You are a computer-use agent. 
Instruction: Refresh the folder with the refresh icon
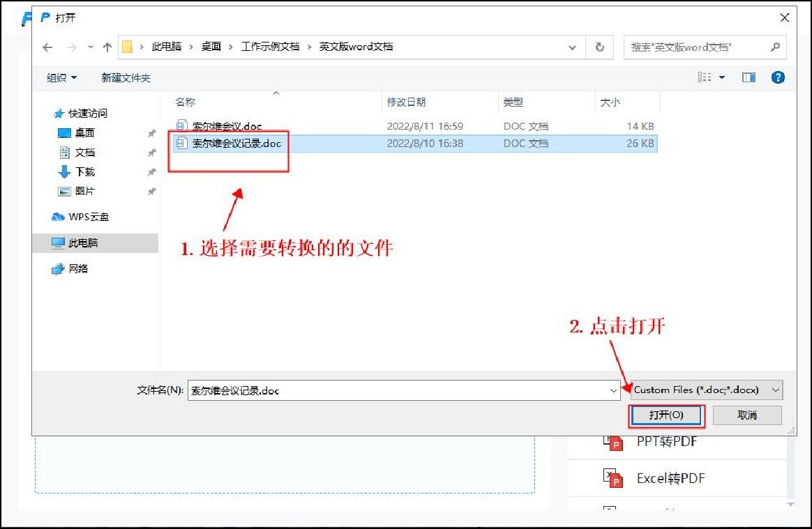tap(599, 47)
